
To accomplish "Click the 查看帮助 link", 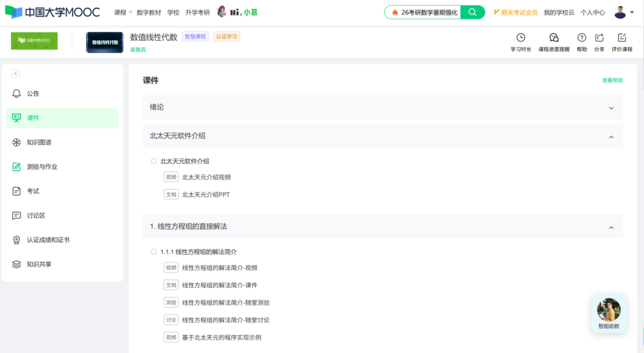I will click(x=612, y=80).
